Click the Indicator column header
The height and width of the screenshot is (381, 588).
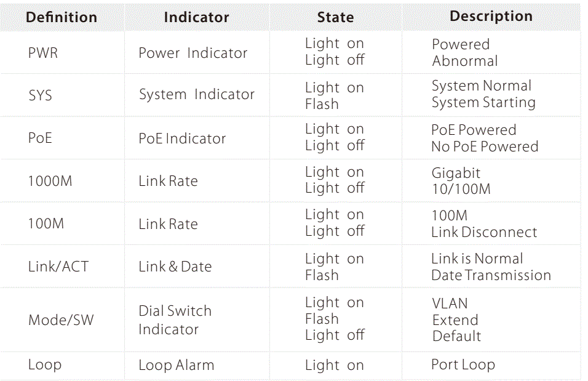click(196, 17)
